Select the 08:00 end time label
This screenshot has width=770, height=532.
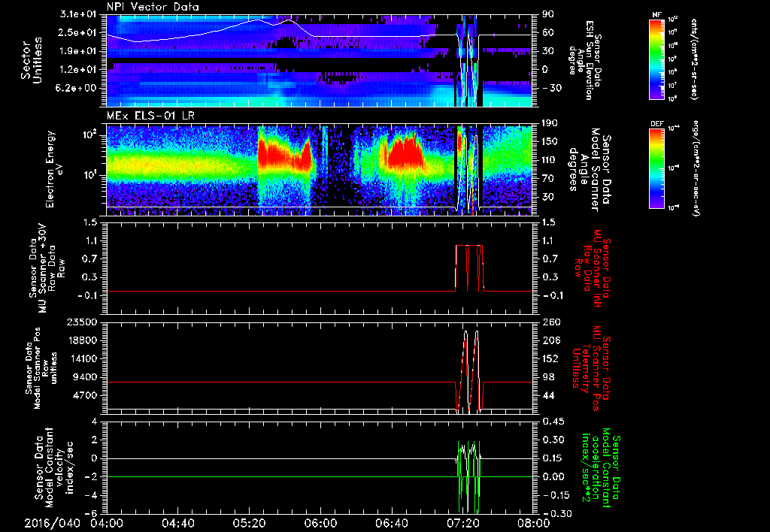(x=532, y=521)
